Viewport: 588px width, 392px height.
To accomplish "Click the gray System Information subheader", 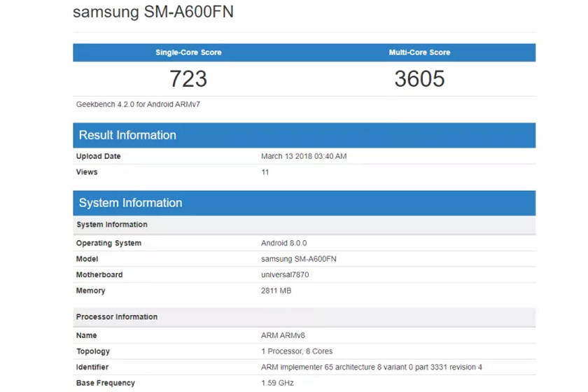I will click(304, 225).
